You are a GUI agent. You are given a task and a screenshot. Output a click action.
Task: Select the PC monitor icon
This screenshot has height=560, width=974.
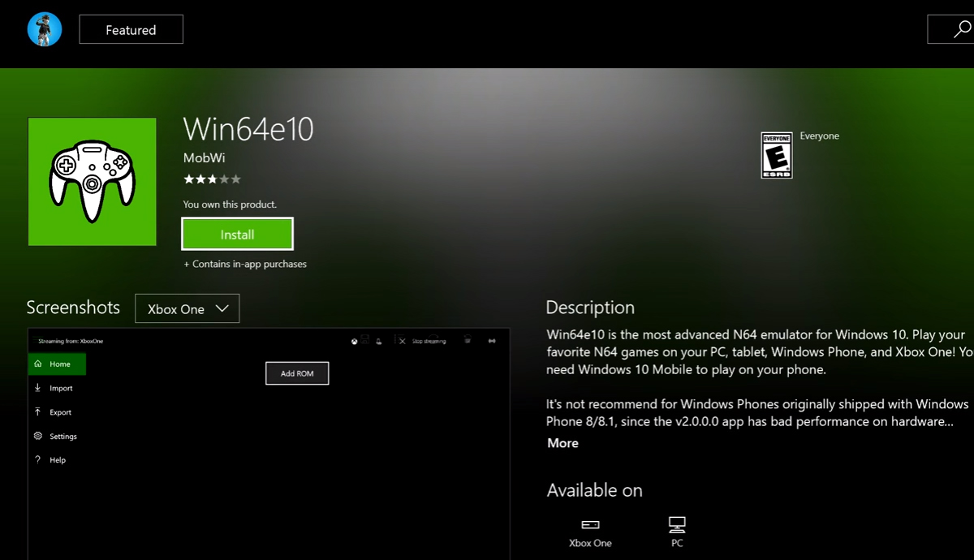(x=677, y=523)
